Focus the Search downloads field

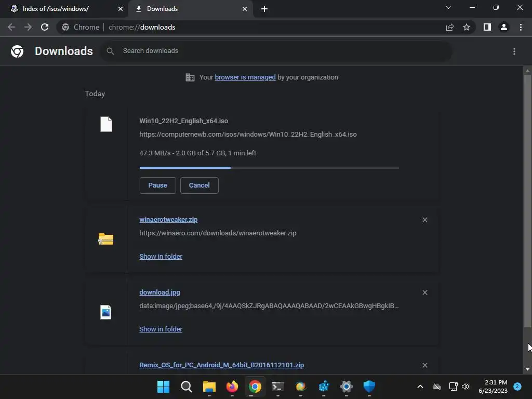tap(275, 51)
